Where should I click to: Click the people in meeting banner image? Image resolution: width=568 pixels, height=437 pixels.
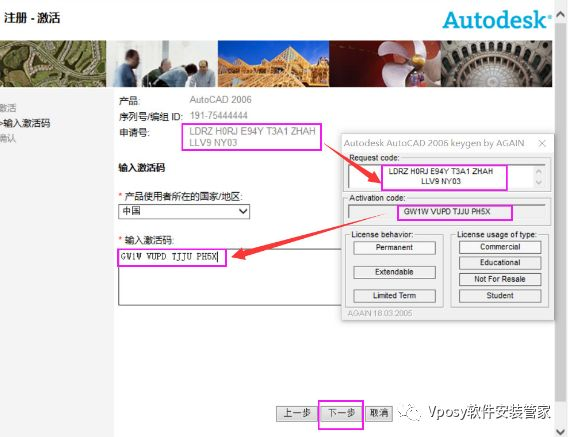[163, 63]
